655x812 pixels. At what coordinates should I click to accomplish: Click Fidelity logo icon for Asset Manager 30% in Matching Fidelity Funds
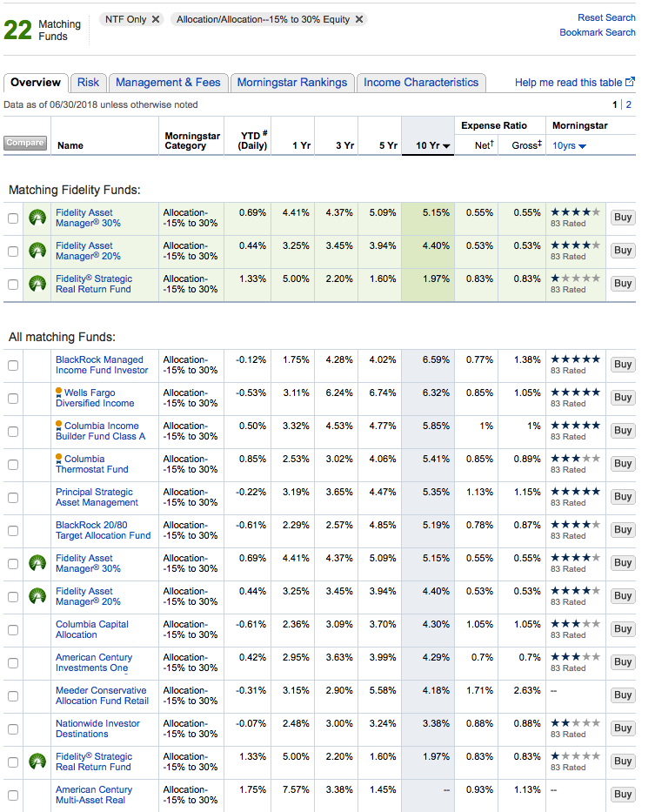pos(37,218)
